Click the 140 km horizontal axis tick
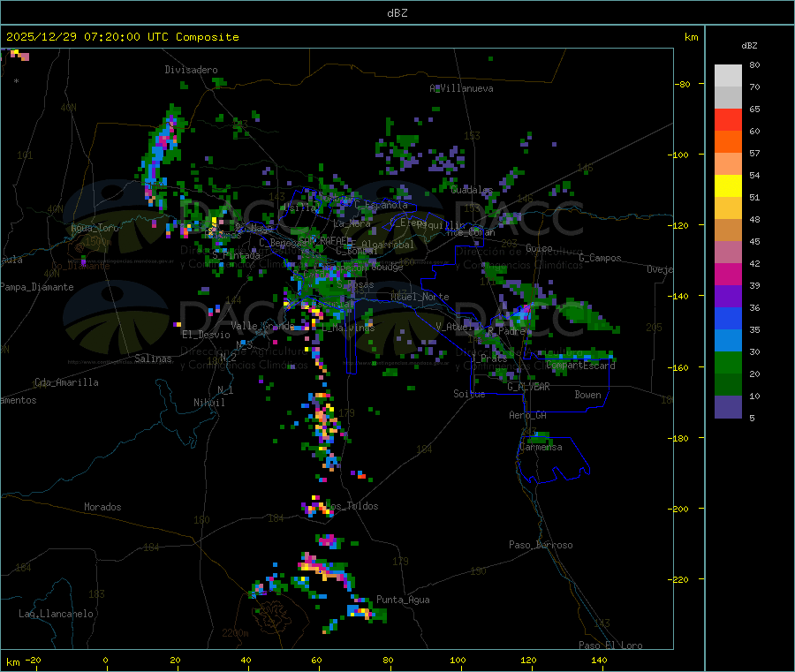The height and width of the screenshot is (672, 795). 599,660
